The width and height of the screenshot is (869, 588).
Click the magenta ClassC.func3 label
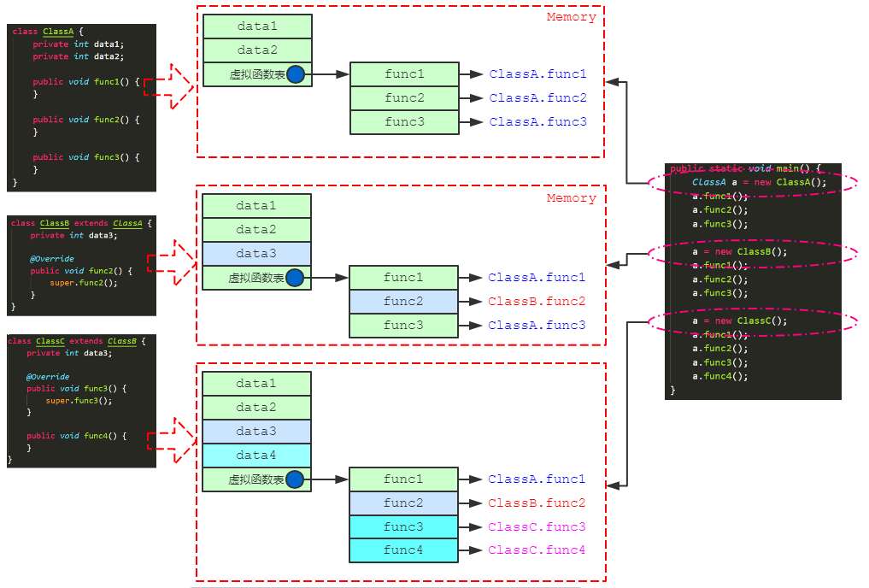[x=537, y=527]
